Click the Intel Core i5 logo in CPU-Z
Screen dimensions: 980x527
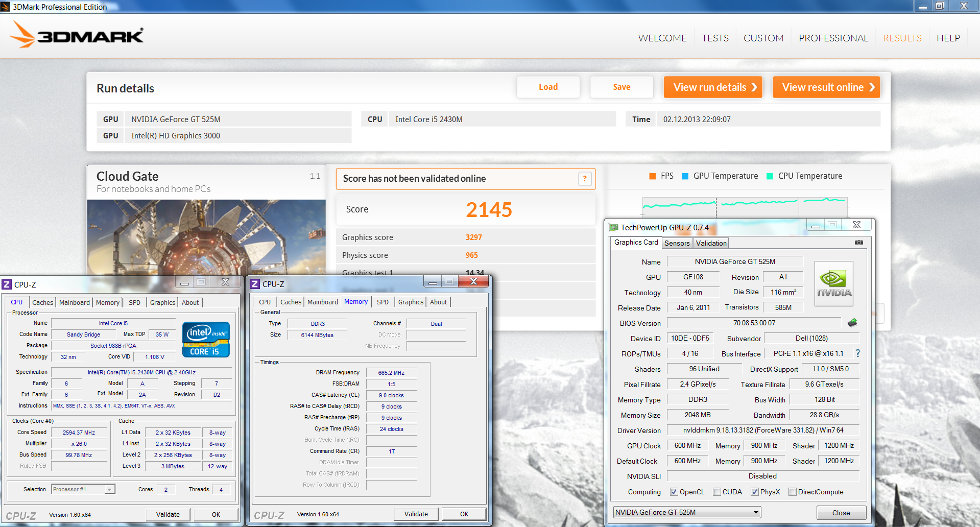click(206, 340)
